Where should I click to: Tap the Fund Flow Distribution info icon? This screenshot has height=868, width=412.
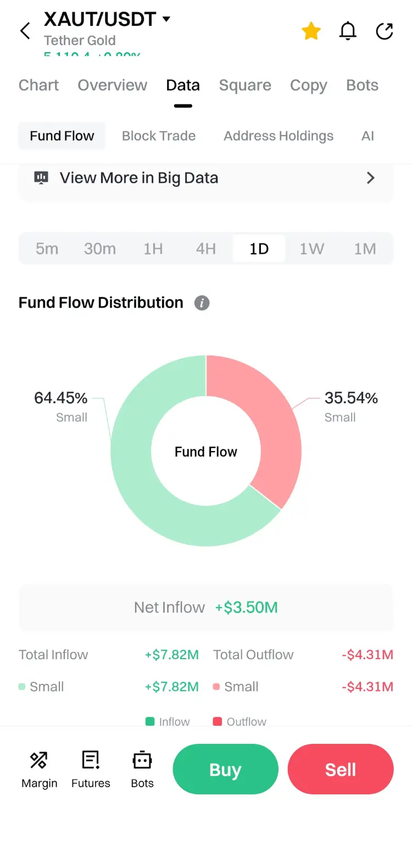tap(202, 303)
